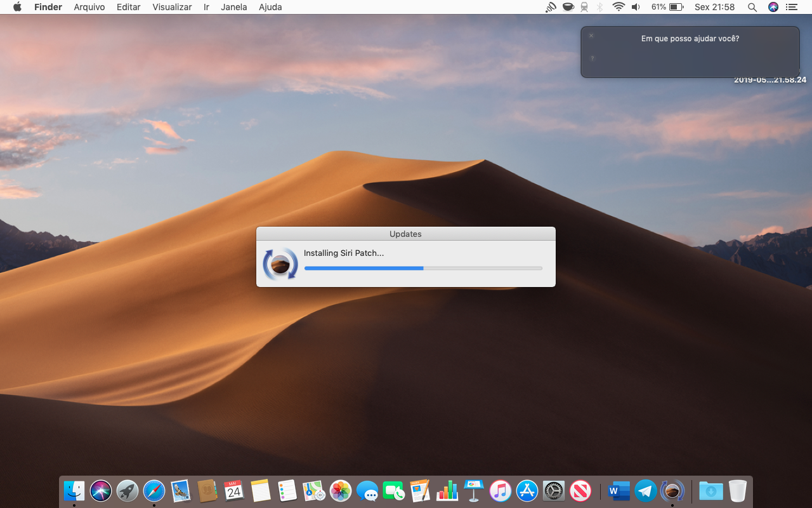Click the question mark in Siri panel

click(x=592, y=58)
